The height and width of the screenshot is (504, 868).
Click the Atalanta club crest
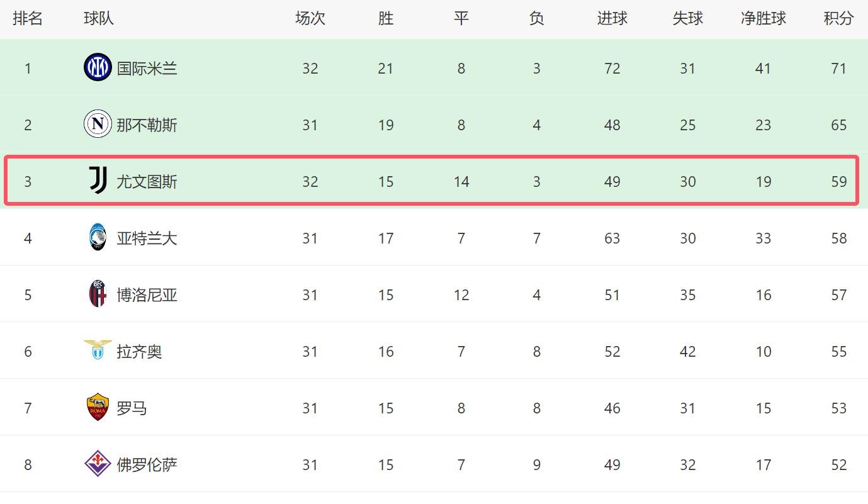[98, 238]
